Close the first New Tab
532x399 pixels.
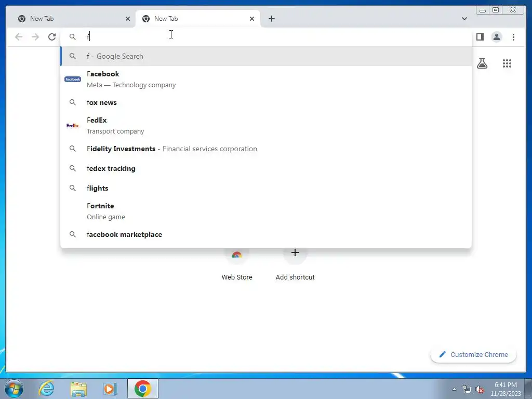[x=128, y=19]
